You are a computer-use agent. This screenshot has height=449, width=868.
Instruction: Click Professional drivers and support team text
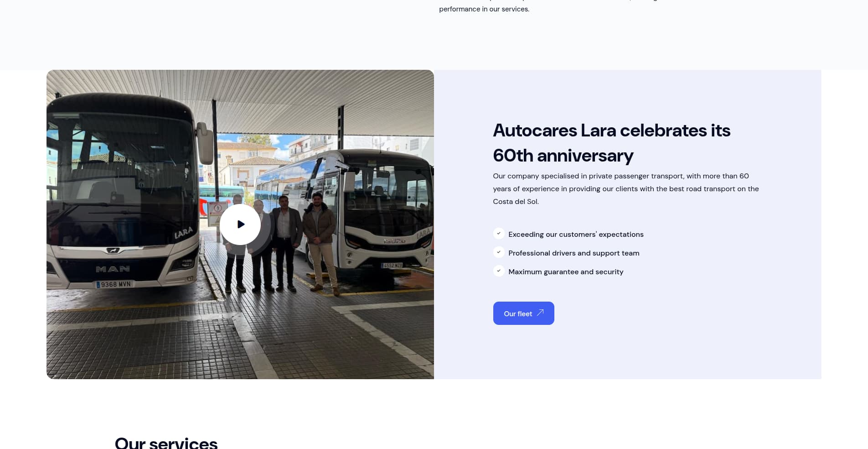[573, 253]
